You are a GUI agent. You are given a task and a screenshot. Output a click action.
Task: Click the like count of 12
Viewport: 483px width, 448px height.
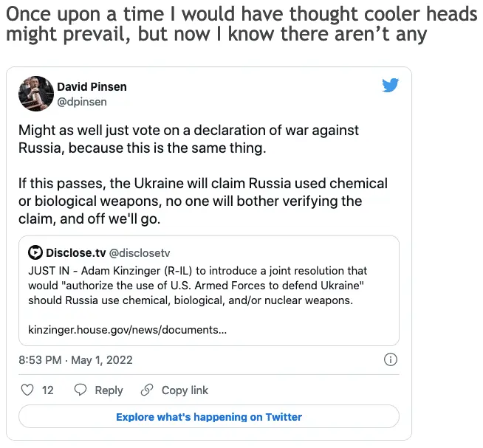[x=47, y=390]
